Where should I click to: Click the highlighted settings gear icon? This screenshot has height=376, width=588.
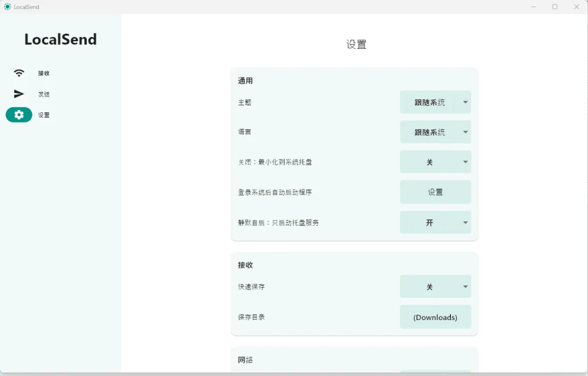coord(18,115)
